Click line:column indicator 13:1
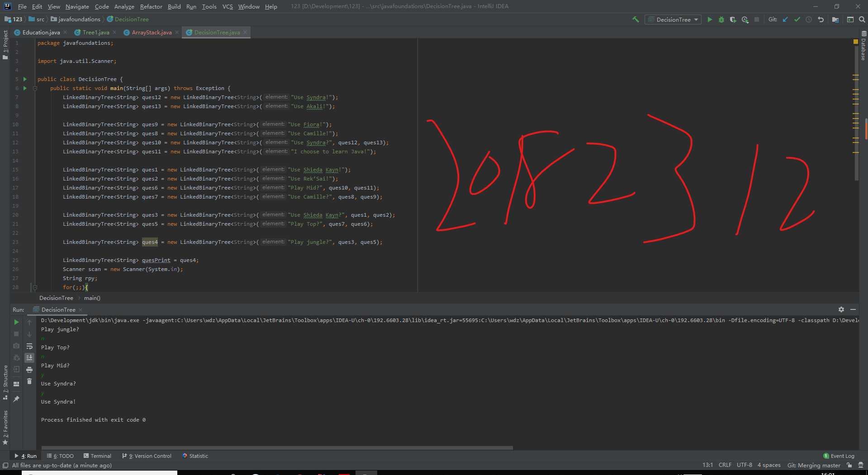 (707, 465)
